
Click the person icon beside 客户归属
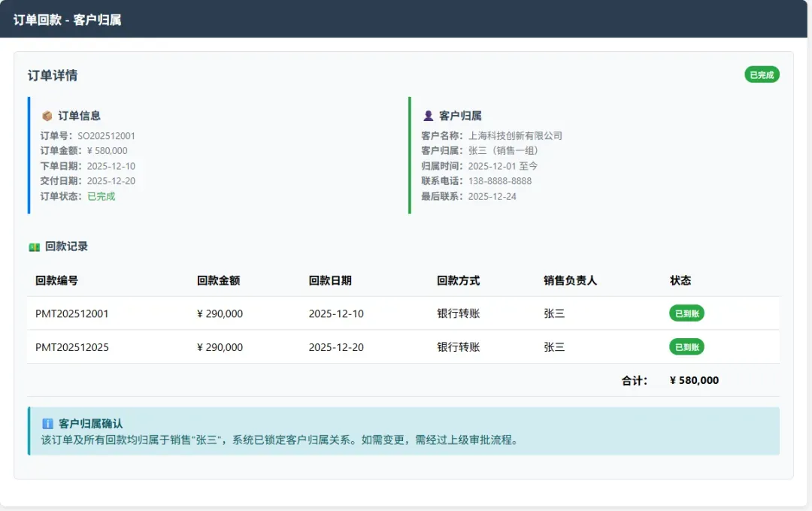[428, 116]
